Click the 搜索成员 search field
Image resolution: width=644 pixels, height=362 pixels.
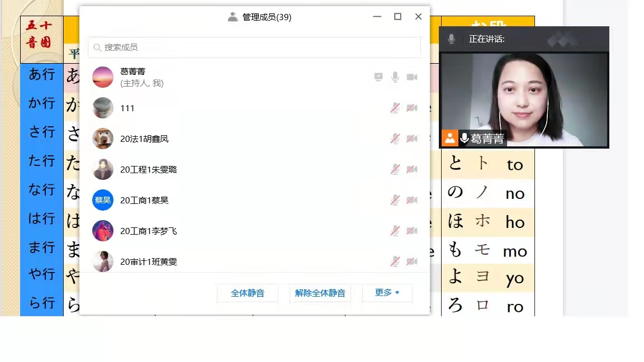[x=257, y=47]
